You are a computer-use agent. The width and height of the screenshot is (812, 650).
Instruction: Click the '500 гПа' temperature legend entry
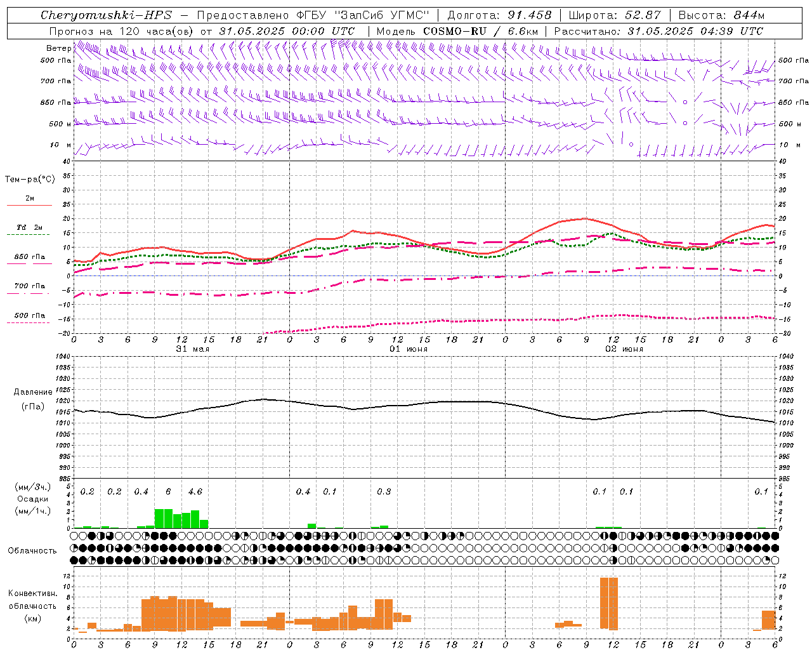pyautogui.click(x=30, y=315)
